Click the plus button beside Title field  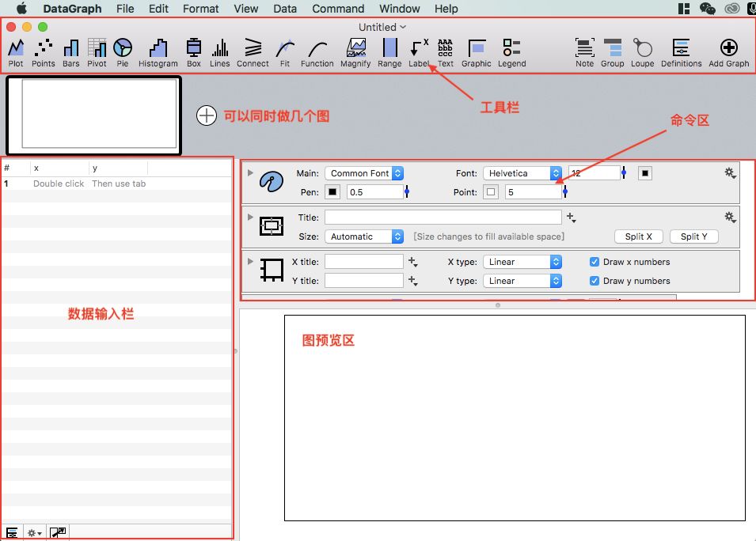(x=572, y=218)
